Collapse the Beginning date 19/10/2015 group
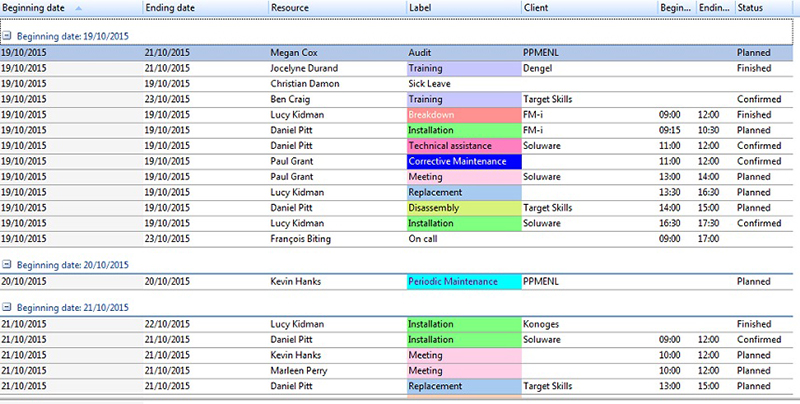 tap(7, 33)
